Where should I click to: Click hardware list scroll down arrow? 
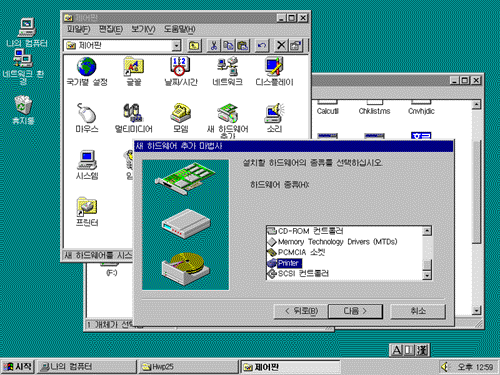(x=427, y=275)
